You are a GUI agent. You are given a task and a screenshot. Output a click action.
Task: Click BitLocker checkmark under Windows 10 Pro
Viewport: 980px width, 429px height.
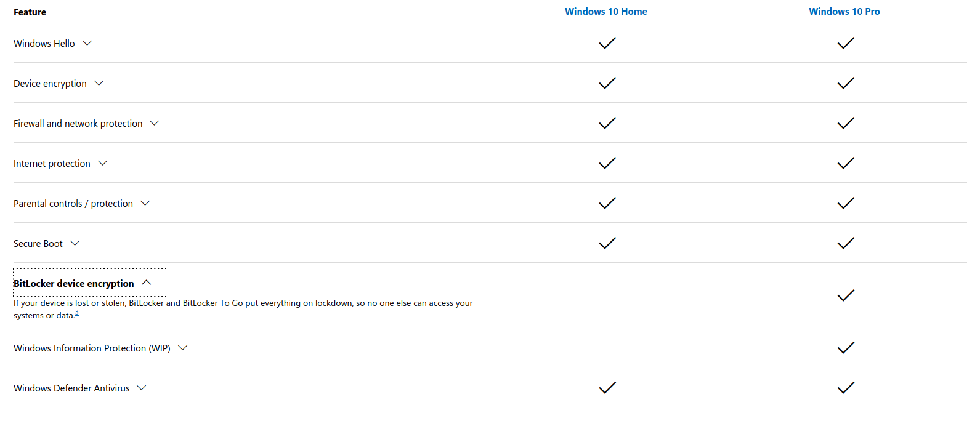tap(846, 295)
